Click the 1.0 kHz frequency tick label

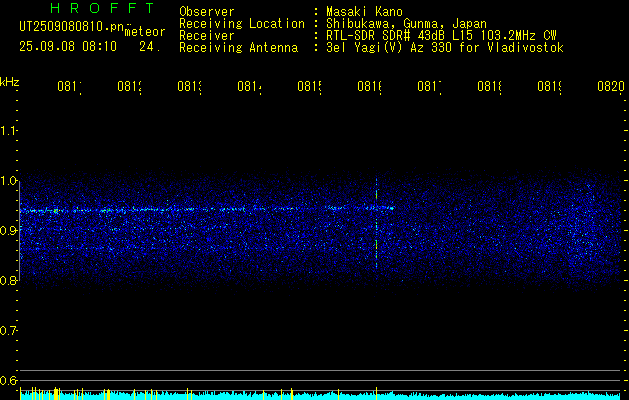click(x=8, y=181)
